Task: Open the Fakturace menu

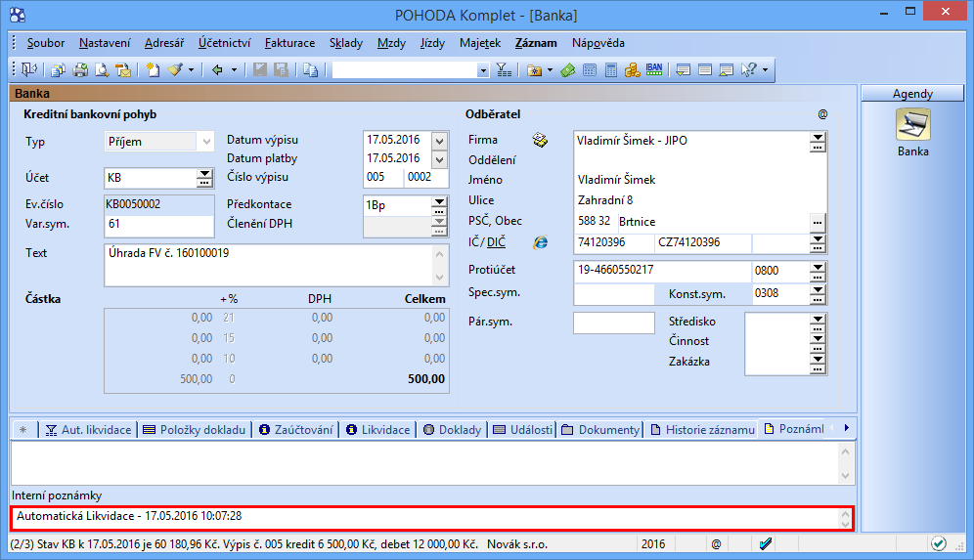Action: 289,43
